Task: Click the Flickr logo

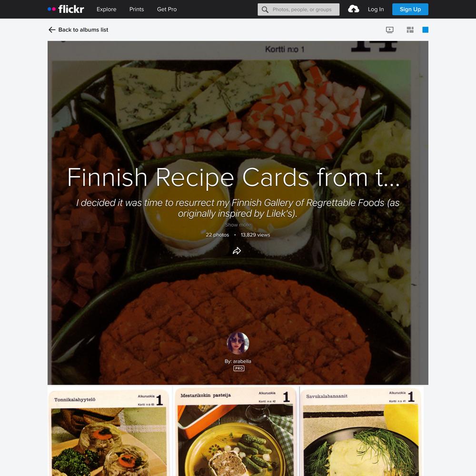Action: pyautogui.click(x=66, y=9)
